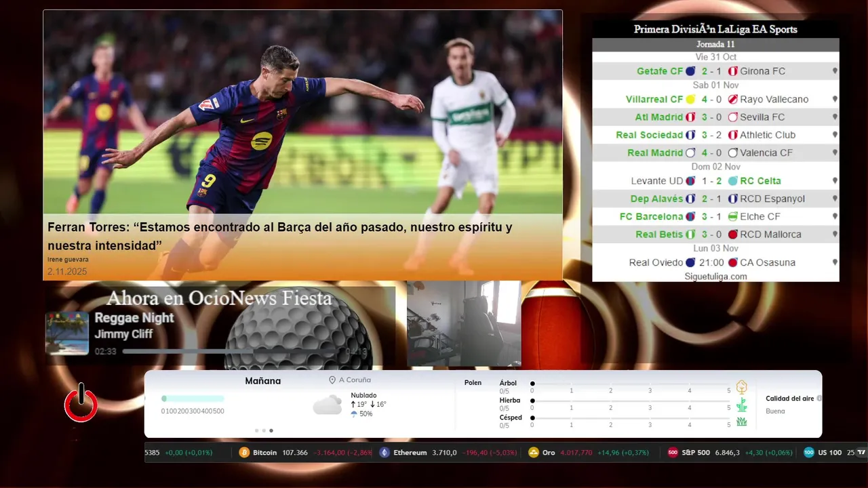Click the Buena air quality value
The width and height of the screenshot is (868, 488).
pos(775,411)
